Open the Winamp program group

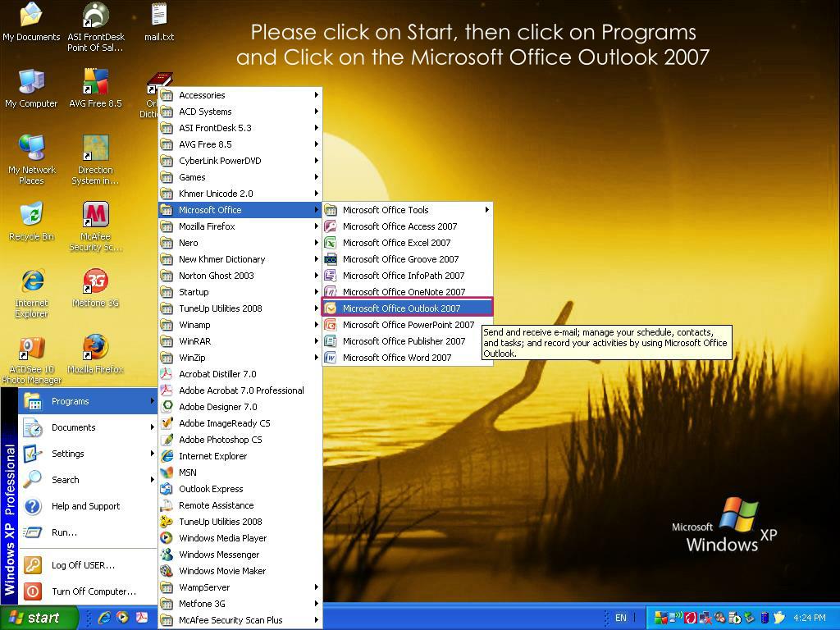click(x=240, y=325)
